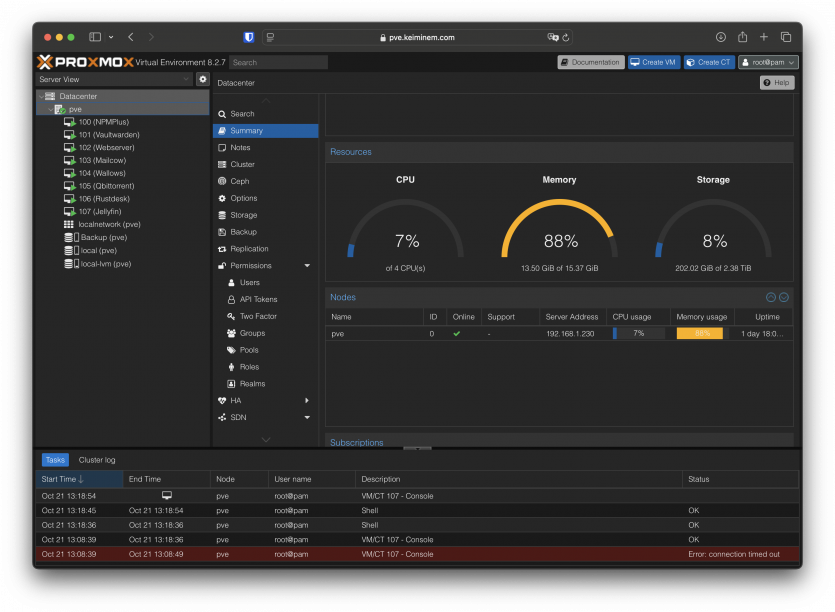Open the Replication settings page
Viewport: 835px width, 612px height.
click(x=249, y=249)
